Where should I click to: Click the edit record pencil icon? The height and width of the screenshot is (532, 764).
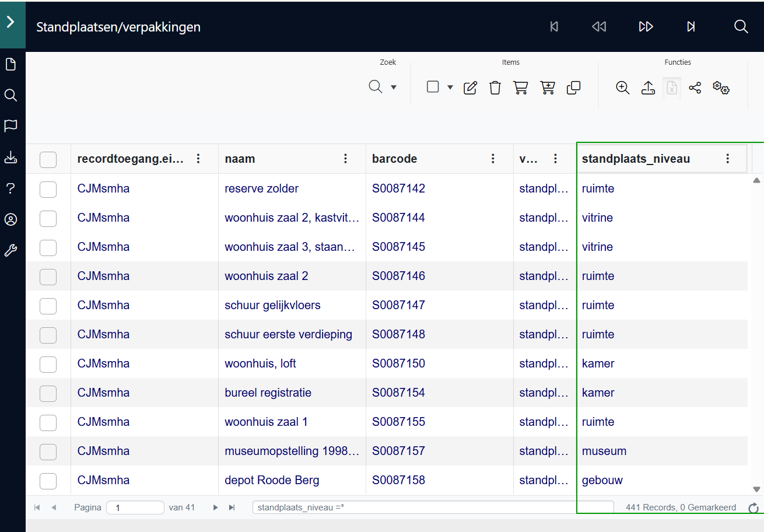(x=470, y=87)
